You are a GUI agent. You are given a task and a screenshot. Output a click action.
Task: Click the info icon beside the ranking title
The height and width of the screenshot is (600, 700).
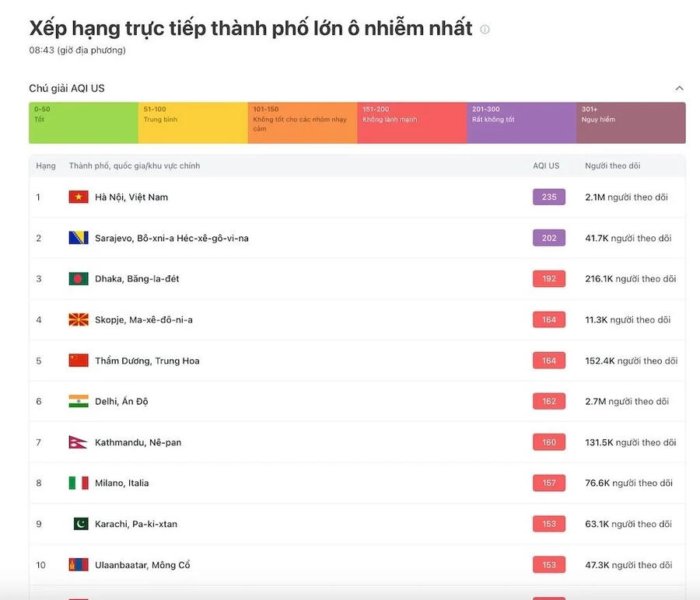(x=485, y=30)
